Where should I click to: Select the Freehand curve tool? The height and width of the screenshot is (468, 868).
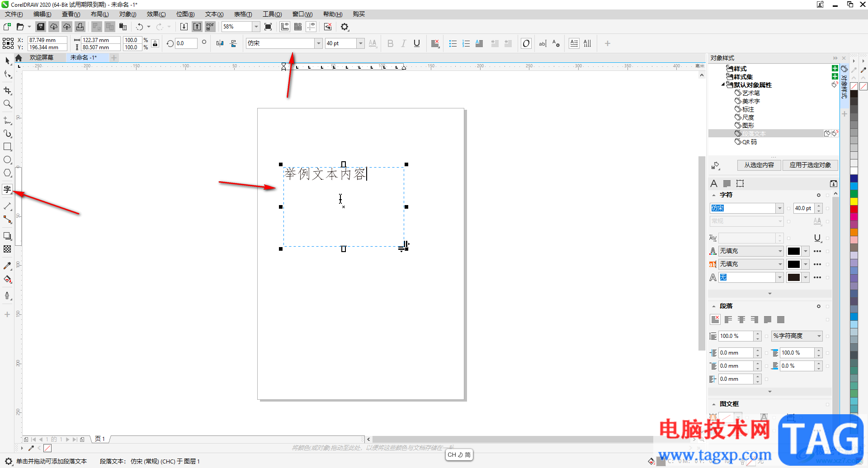click(x=7, y=121)
